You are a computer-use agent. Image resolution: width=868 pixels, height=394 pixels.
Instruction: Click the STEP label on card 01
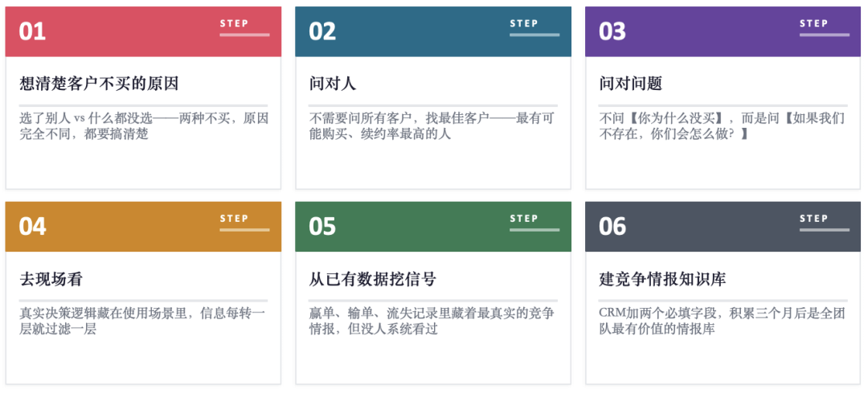235,23
